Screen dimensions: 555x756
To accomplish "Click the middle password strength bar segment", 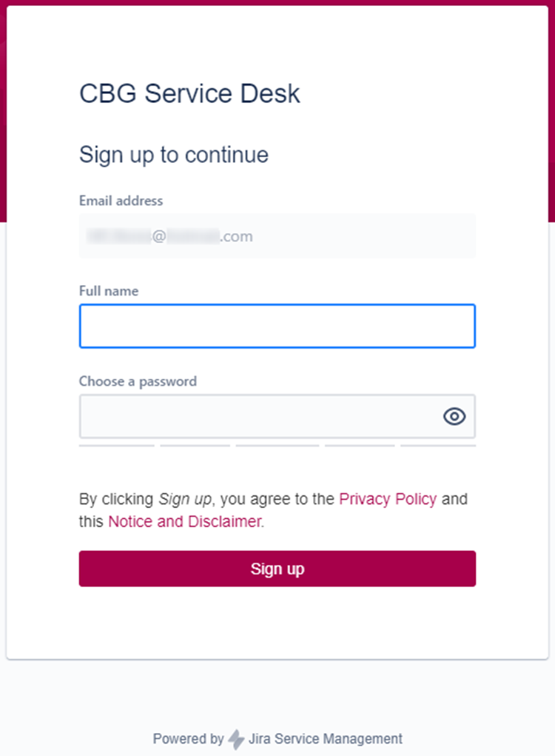I will [277, 446].
